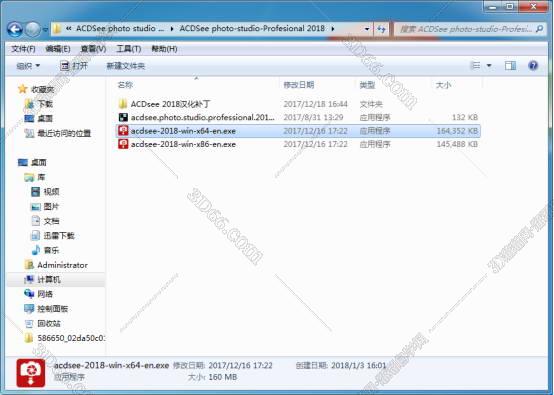
Task: Click the 收藏夹 star icon
Action: [23, 89]
